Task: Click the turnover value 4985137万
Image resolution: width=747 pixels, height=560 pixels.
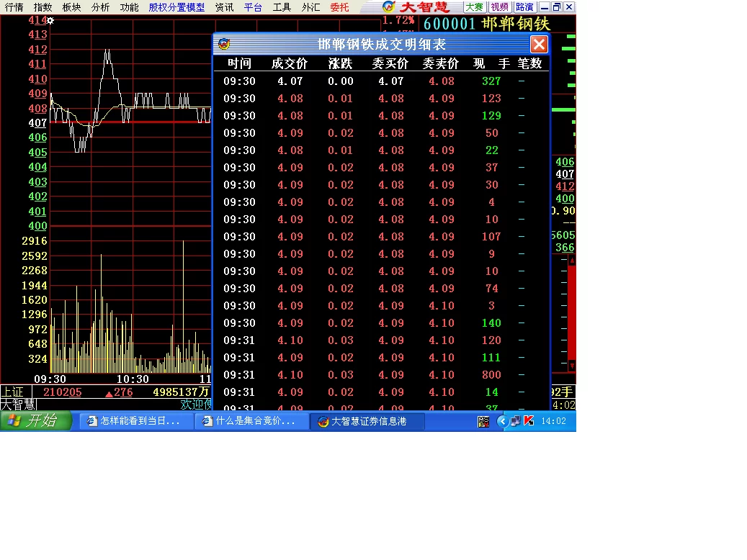Action: pyautogui.click(x=181, y=392)
